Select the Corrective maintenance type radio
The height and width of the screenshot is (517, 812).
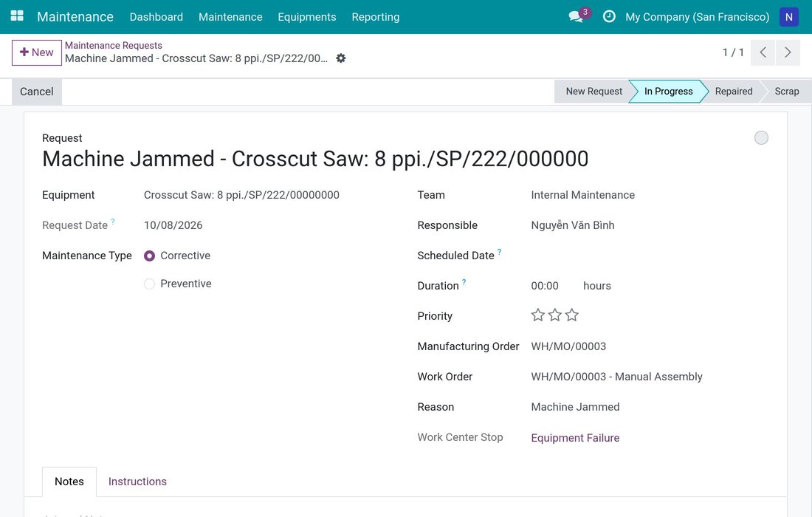click(150, 256)
